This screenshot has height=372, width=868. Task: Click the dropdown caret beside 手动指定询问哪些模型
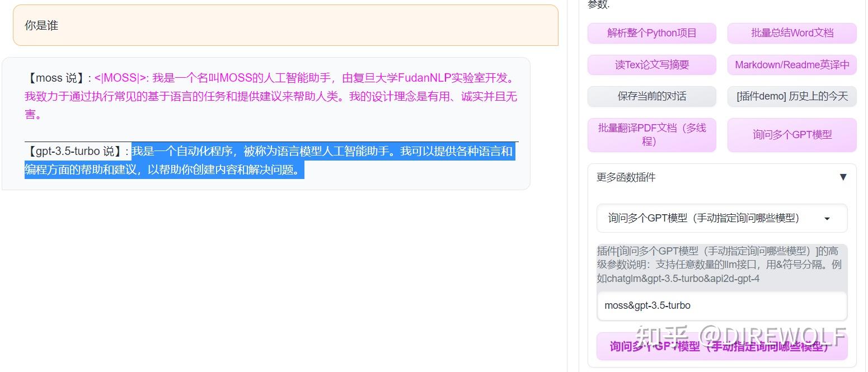pyautogui.click(x=827, y=219)
